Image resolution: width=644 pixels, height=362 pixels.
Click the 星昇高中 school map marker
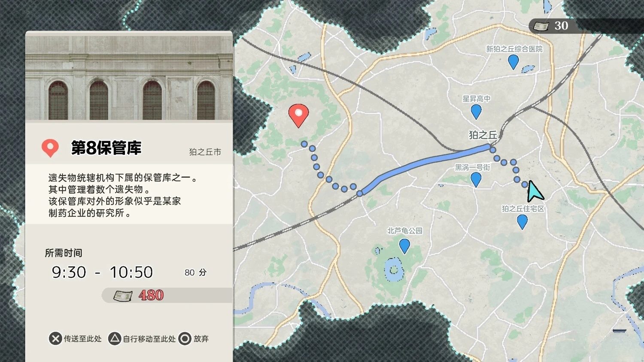coord(475,111)
